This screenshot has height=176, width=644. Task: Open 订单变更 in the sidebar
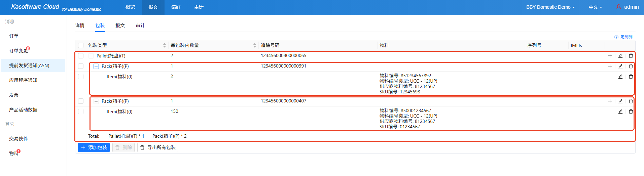[x=33, y=51]
